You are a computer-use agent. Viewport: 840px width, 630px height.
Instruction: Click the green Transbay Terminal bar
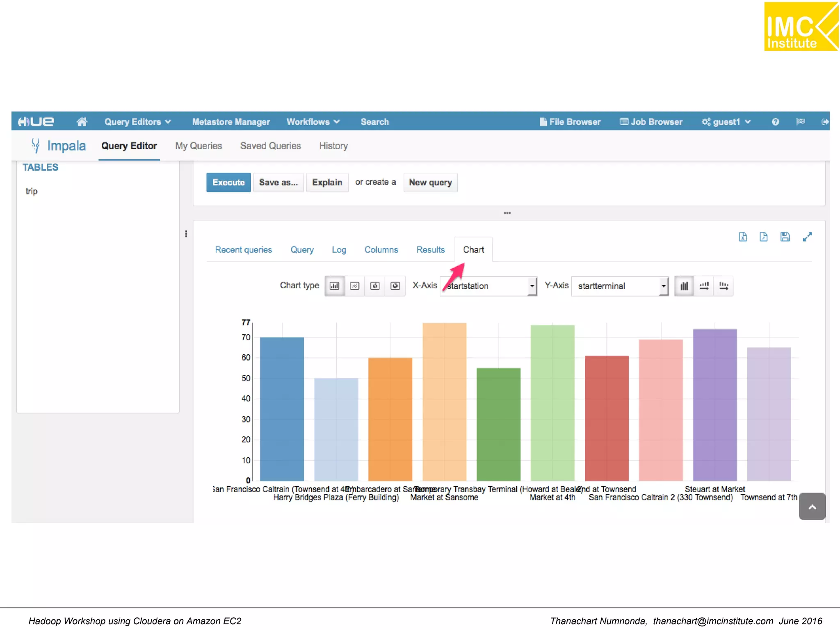click(498, 425)
